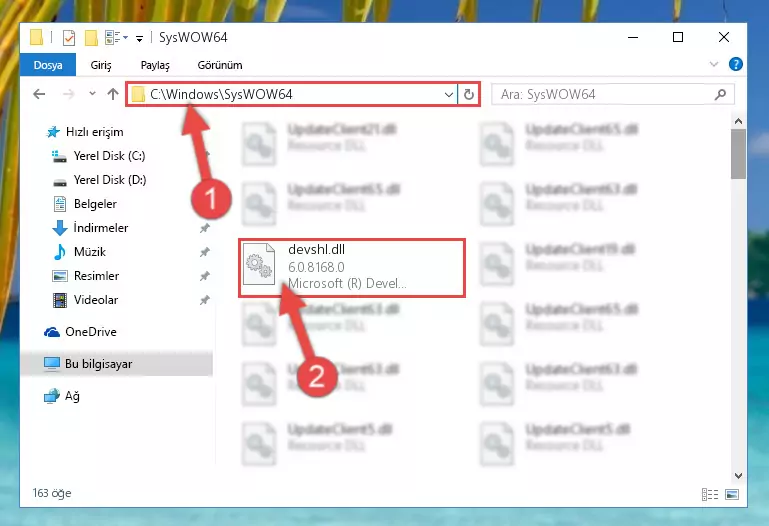Click the forward navigation arrow
The height and width of the screenshot is (526, 769).
pyautogui.click(x=69, y=94)
